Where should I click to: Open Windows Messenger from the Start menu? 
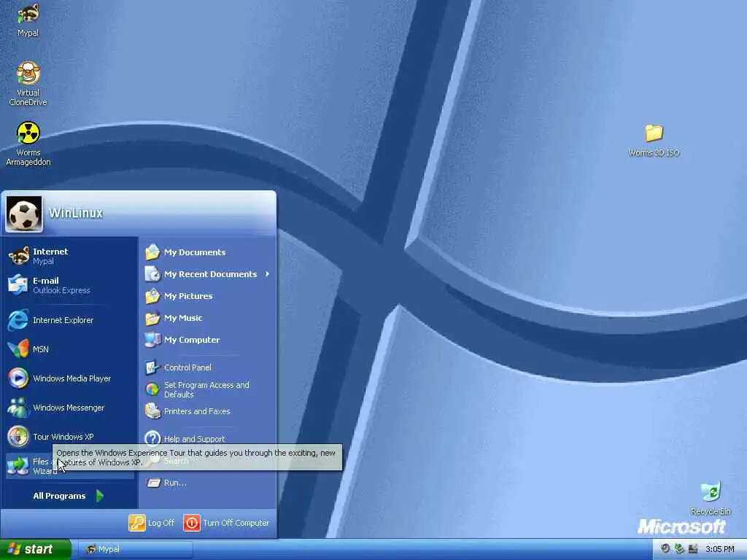pyautogui.click(x=69, y=408)
